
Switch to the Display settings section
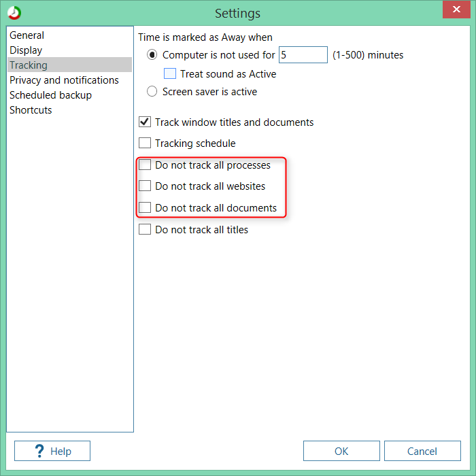pos(26,50)
